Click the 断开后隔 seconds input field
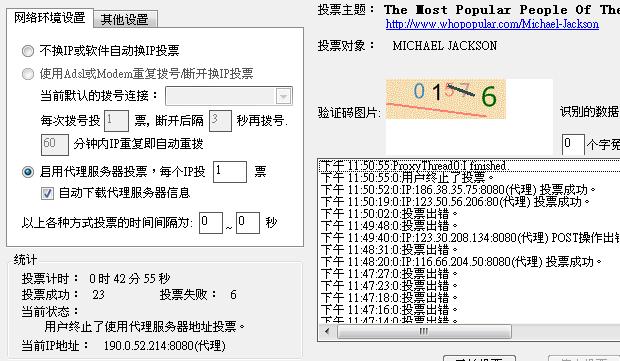Screen dimensions: 620x361 click(x=220, y=121)
